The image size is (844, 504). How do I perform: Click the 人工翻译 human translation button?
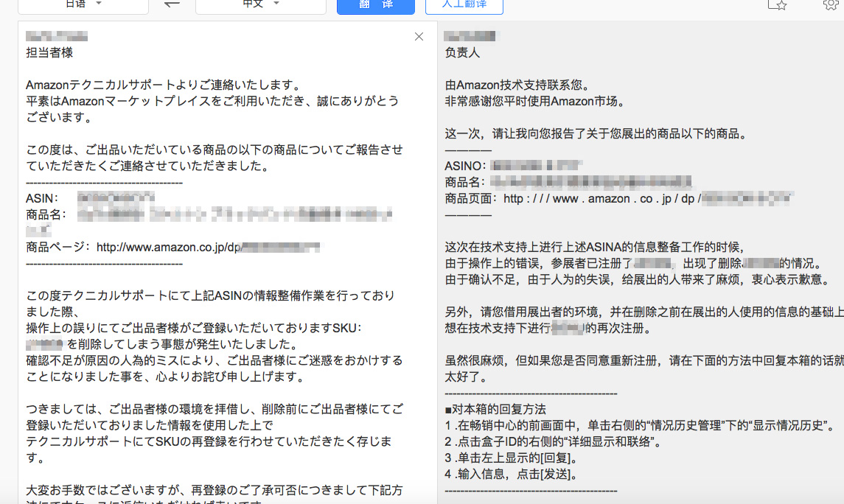(x=464, y=5)
